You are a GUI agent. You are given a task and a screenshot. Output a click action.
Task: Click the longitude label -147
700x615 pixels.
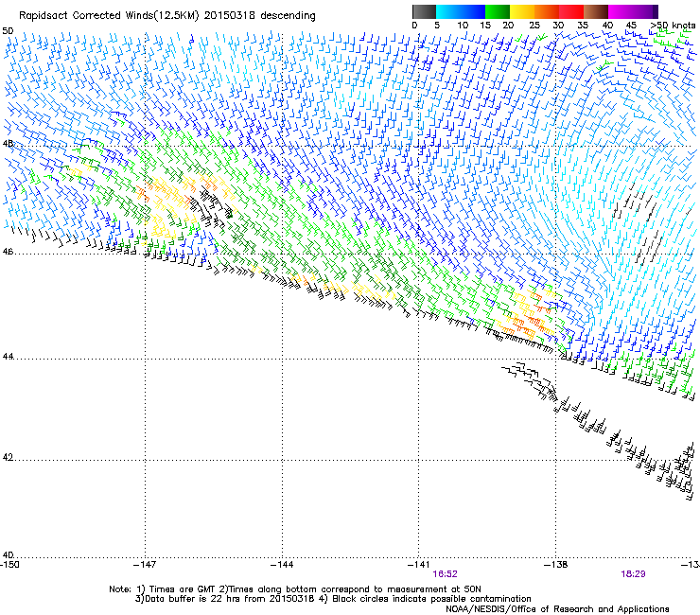[145, 565]
